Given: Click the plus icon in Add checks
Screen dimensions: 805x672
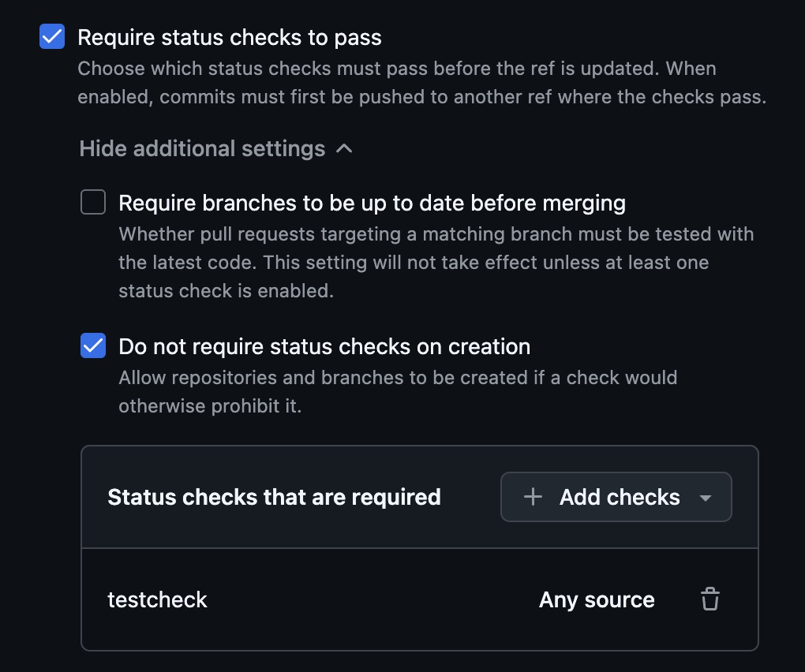Looking at the screenshot, I should pos(533,497).
